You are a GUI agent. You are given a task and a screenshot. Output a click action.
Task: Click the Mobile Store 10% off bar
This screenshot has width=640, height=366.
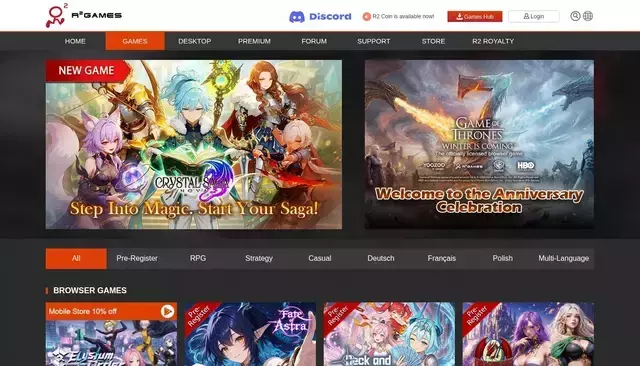coord(111,311)
